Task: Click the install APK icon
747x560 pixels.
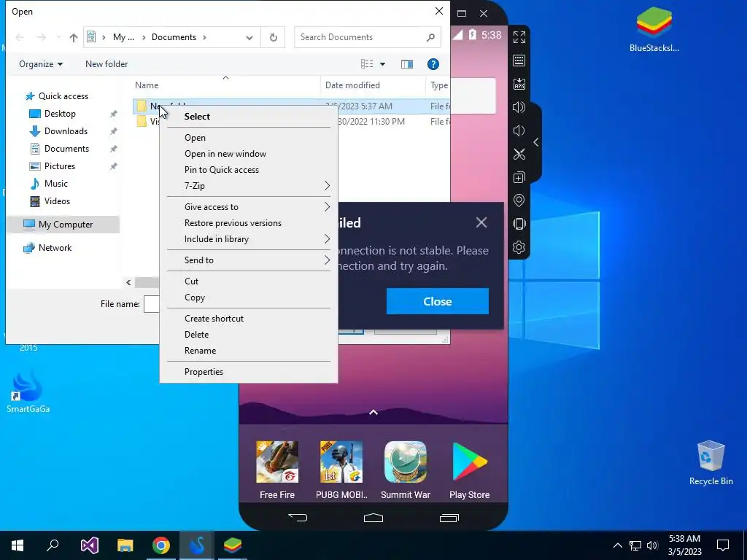Action: [x=519, y=85]
